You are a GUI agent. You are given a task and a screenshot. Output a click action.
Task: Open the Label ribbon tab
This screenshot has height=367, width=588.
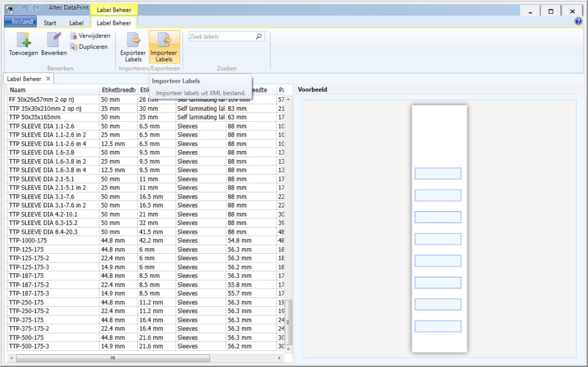(77, 22)
